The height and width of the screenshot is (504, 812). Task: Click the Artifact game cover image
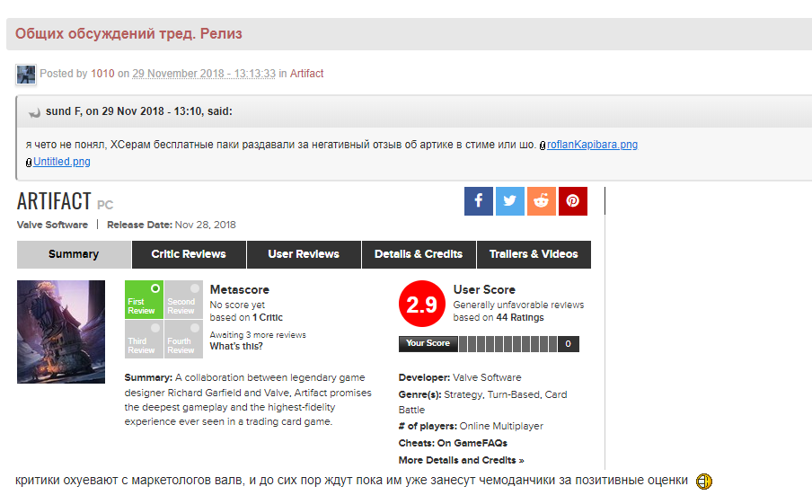pos(61,332)
